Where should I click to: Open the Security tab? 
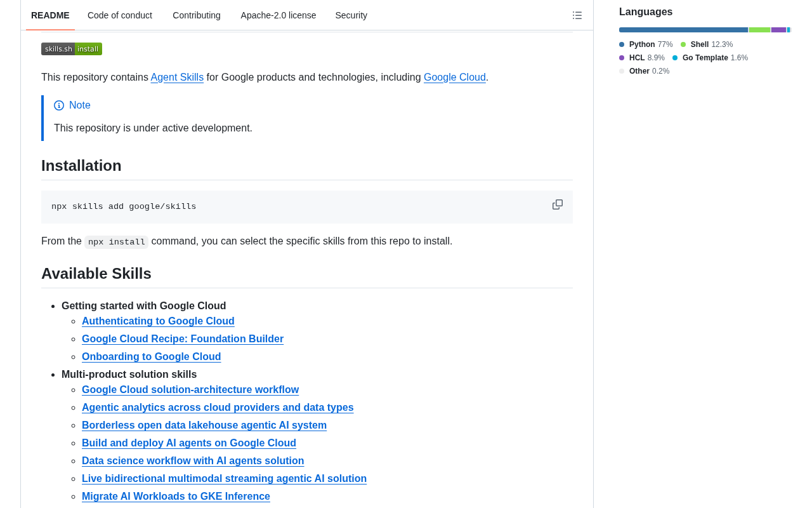pyautogui.click(x=351, y=15)
